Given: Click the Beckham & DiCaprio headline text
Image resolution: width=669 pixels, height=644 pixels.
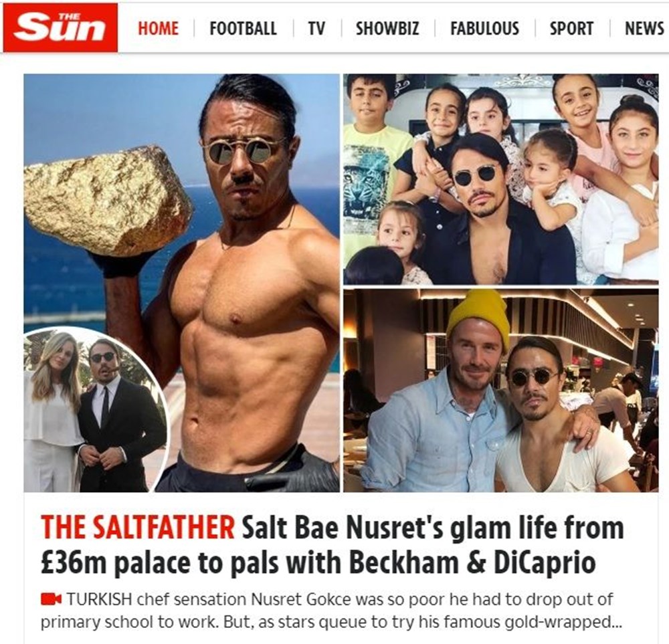Looking at the screenshot, I should (x=472, y=563).
